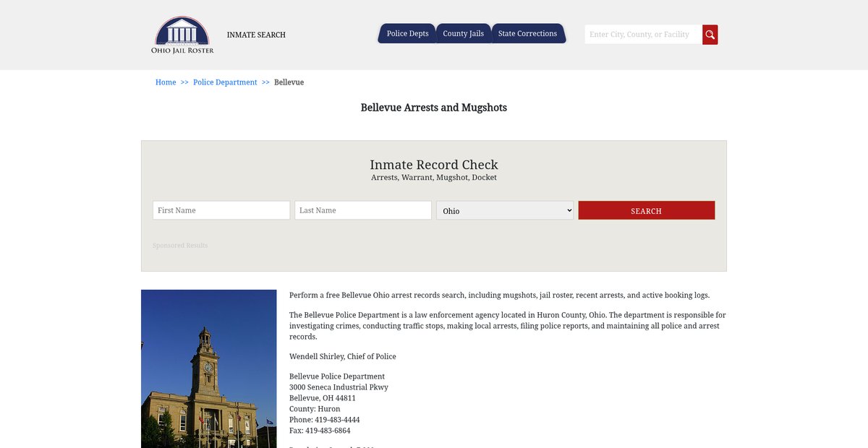Click the 'Bellevue, OH 44811' line

(x=323, y=398)
